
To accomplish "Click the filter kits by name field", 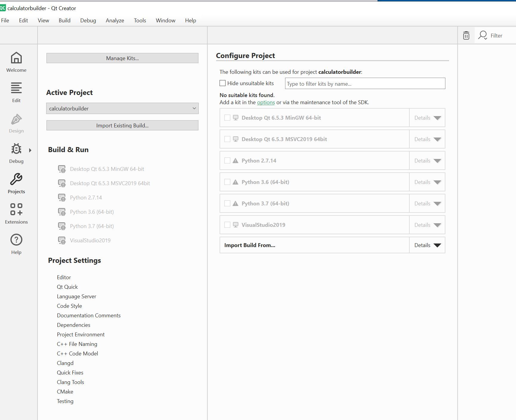I will coord(365,84).
